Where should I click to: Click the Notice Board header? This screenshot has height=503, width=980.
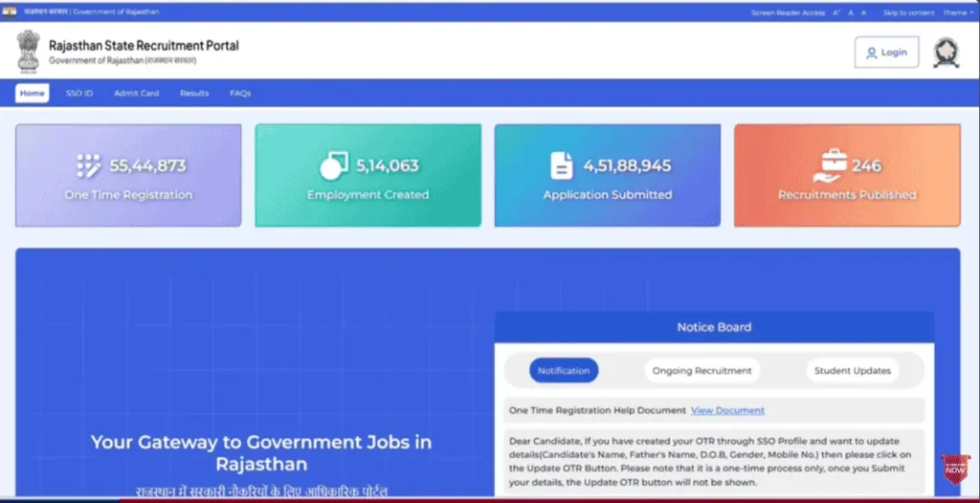(714, 327)
